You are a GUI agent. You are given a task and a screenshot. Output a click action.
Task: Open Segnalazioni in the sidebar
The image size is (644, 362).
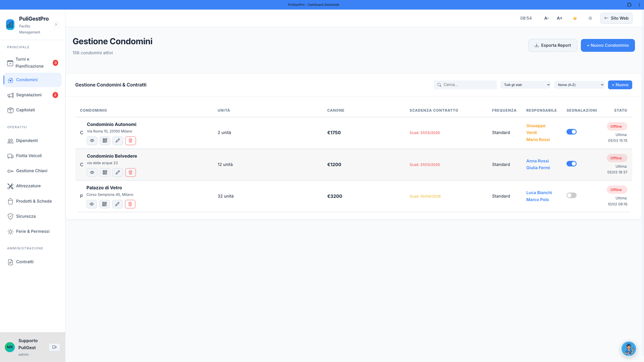click(29, 95)
